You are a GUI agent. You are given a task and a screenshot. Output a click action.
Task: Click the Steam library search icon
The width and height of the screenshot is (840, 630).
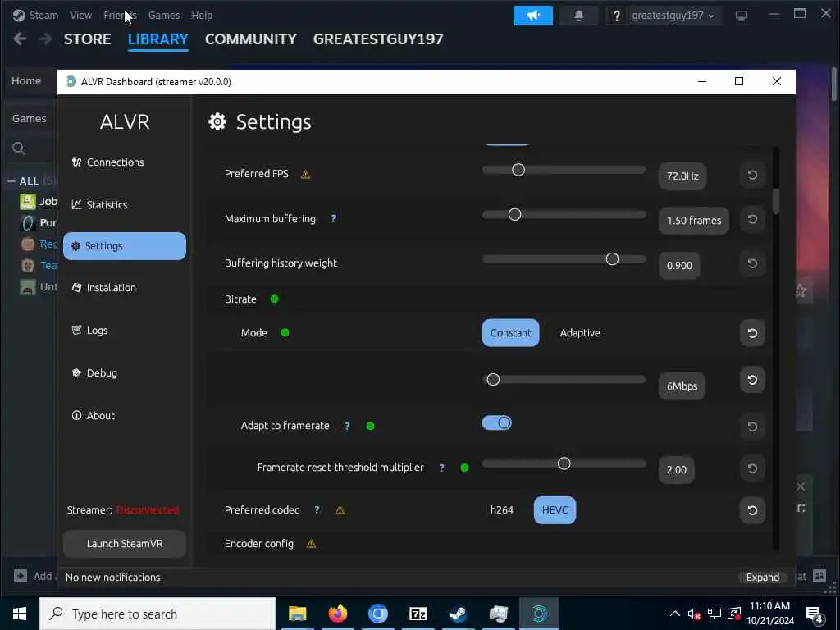(19, 148)
